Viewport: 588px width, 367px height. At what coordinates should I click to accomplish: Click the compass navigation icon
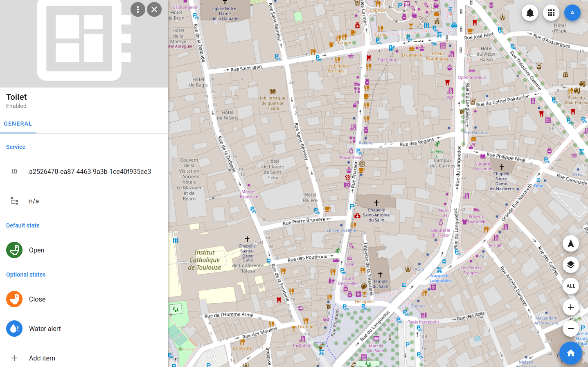pos(570,244)
